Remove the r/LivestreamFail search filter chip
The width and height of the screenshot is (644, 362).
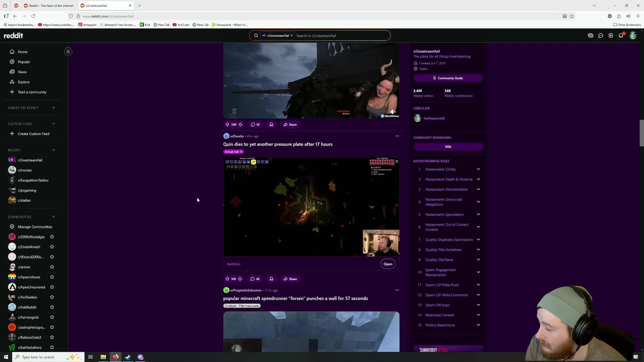(x=291, y=36)
